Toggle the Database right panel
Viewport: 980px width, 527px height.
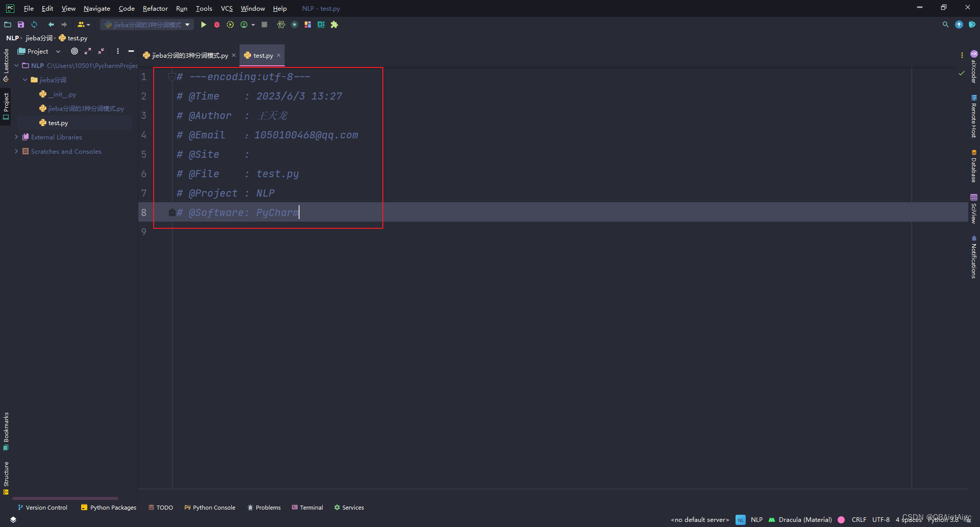(974, 166)
